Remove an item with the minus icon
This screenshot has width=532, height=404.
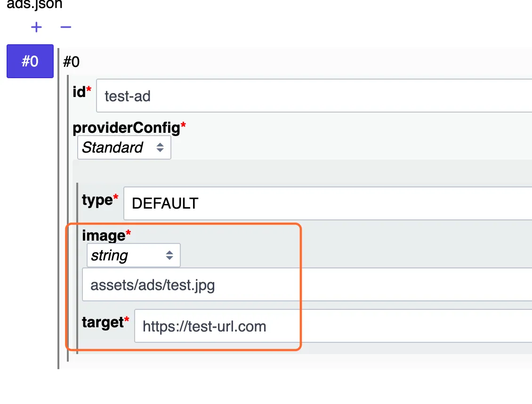(x=66, y=27)
